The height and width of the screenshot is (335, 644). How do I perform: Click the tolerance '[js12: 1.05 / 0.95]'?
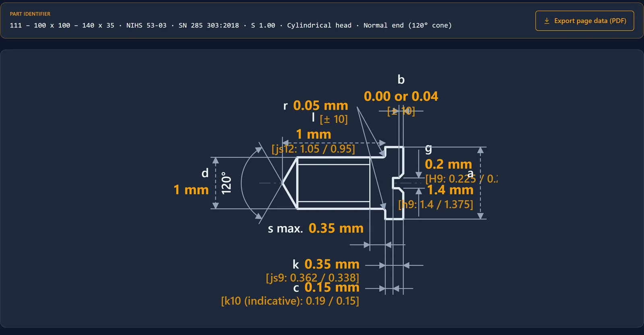pyautogui.click(x=313, y=149)
